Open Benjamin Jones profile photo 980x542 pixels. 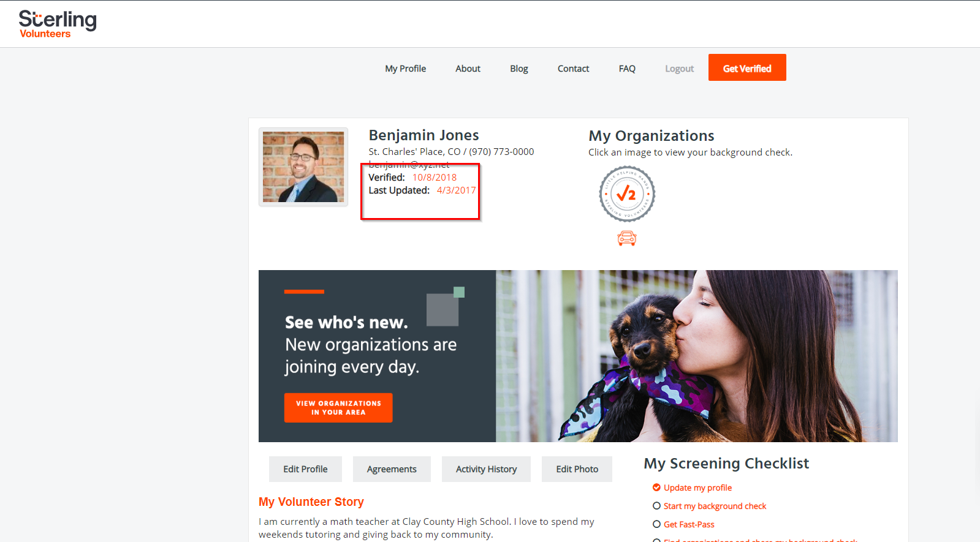(303, 167)
